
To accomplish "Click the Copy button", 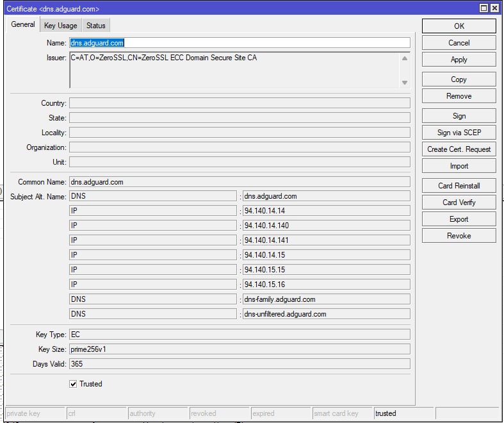I will (x=459, y=79).
